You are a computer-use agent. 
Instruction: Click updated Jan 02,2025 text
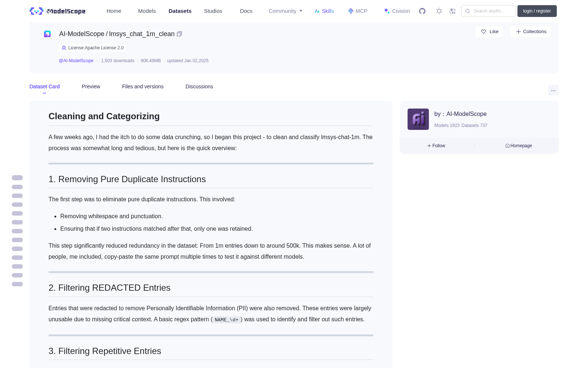[x=188, y=61]
